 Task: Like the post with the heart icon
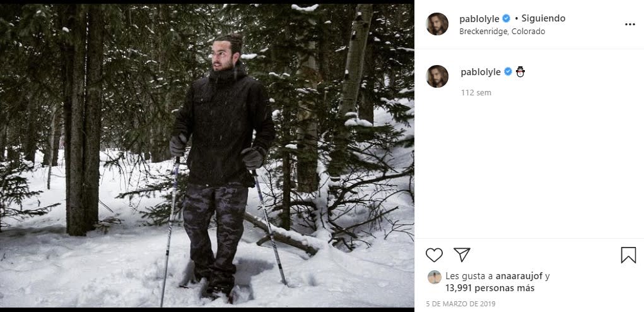point(434,255)
